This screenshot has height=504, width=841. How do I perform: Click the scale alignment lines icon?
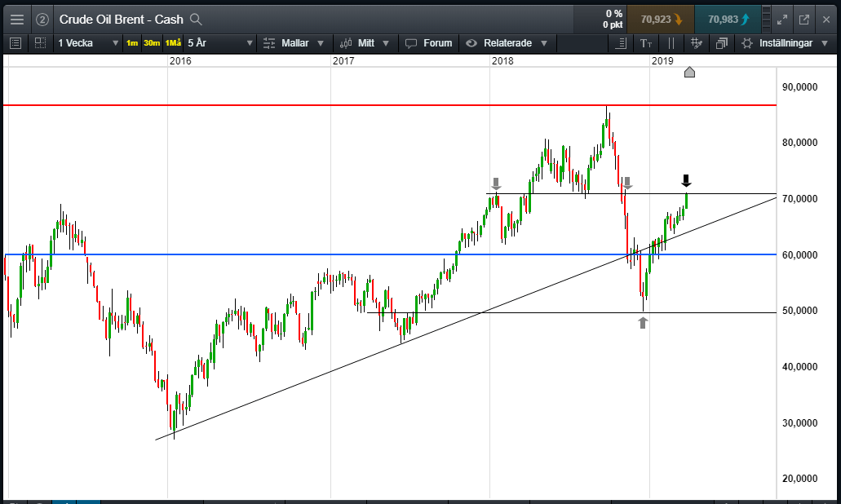621,43
